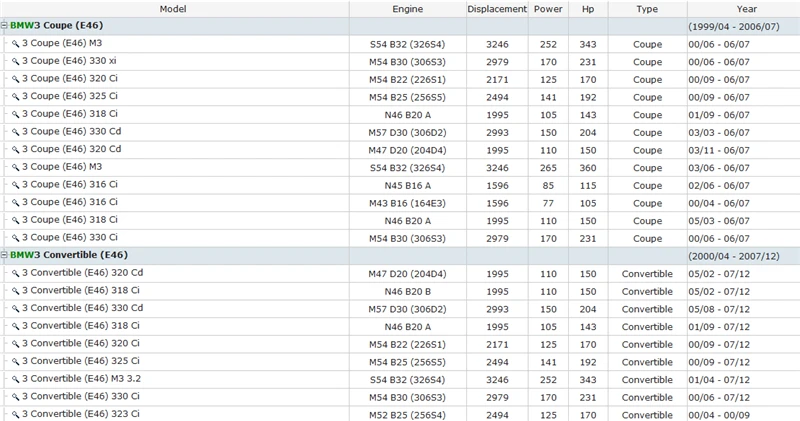Select 3 Convertible (E46) M3 3.2 model name
This screenshot has width=800, height=421.
(81, 379)
